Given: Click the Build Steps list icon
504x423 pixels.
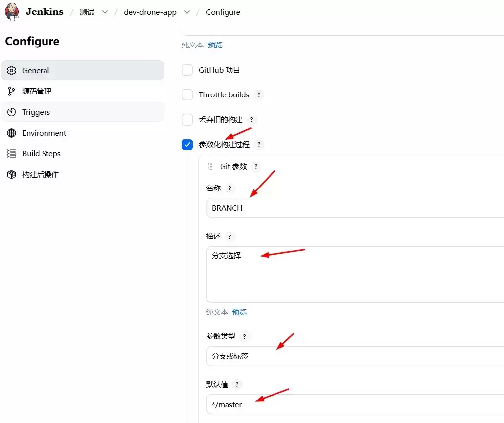Looking at the screenshot, I should pyautogui.click(x=11, y=154).
